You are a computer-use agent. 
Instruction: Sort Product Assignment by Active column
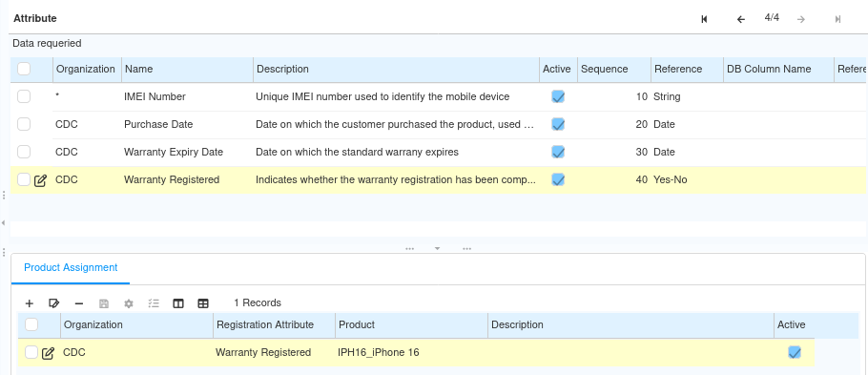pos(795,325)
